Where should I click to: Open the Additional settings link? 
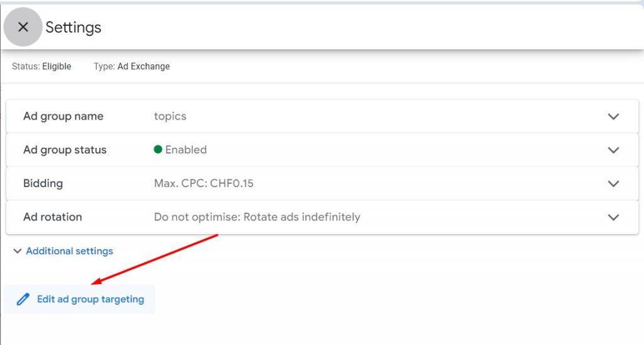[69, 251]
